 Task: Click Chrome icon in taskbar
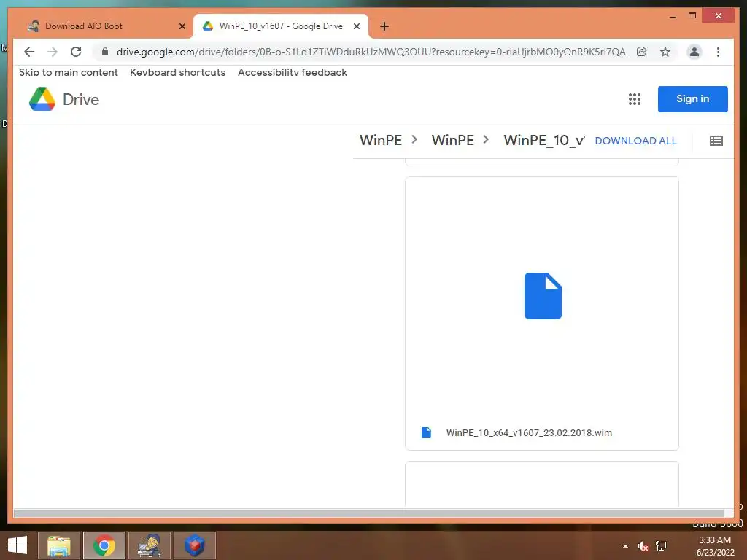(x=104, y=545)
